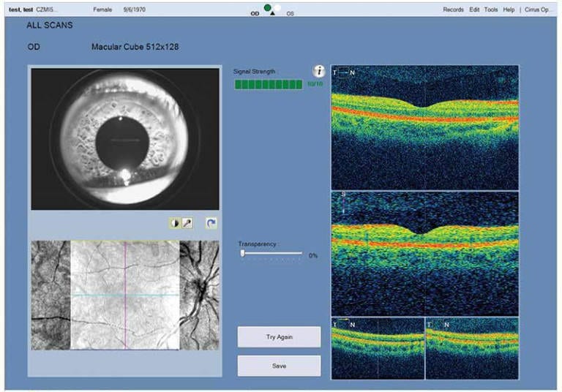The width and height of the screenshot is (562, 392).
Task: Click the birth date '9/6/1970'
Action: click(135, 10)
